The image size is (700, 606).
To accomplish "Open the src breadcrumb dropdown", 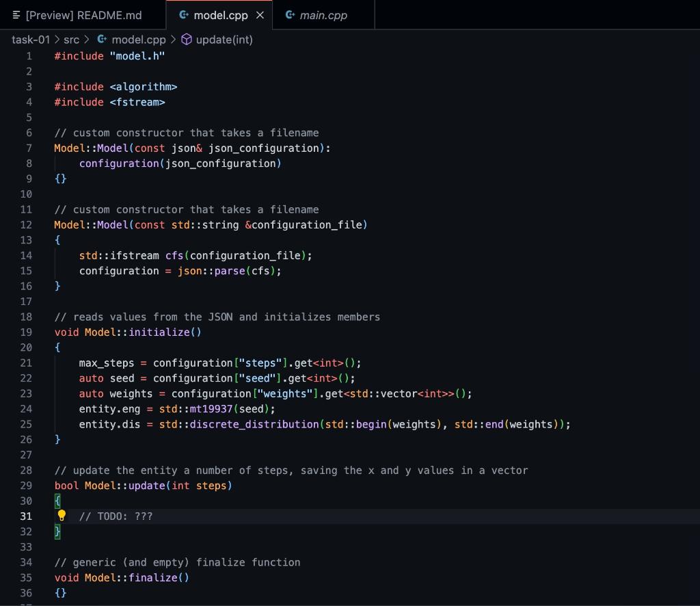I will click(71, 40).
